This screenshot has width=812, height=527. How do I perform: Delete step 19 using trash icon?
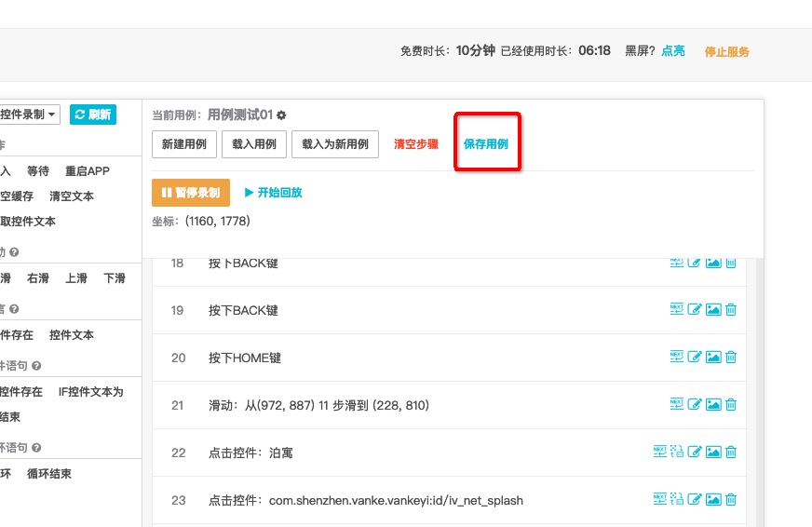point(731,309)
